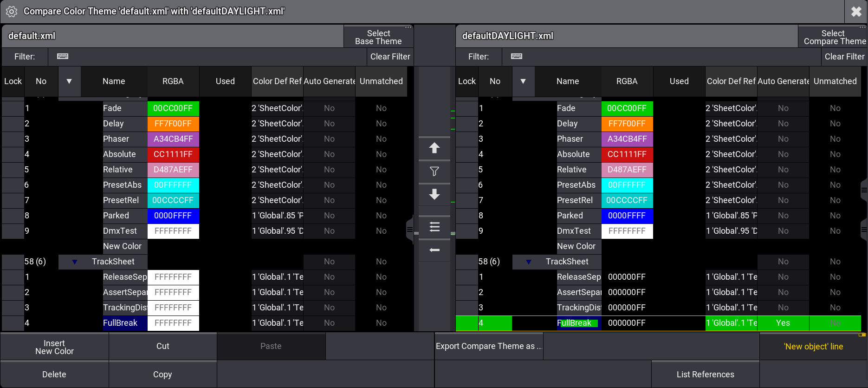Image resolution: width=868 pixels, height=388 pixels.
Task: Click the funnel filter icon between the panels
Action: pos(434,171)
